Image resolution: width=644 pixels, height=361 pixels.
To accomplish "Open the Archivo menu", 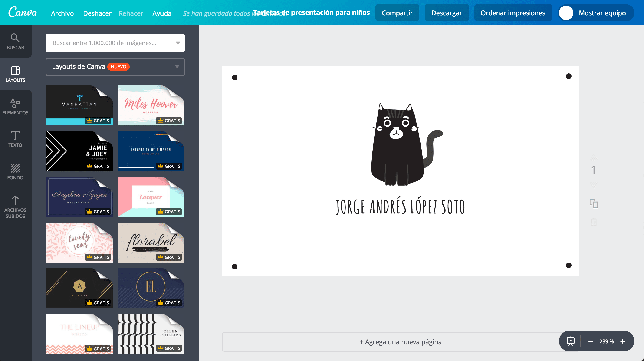I will click(62, 13).
